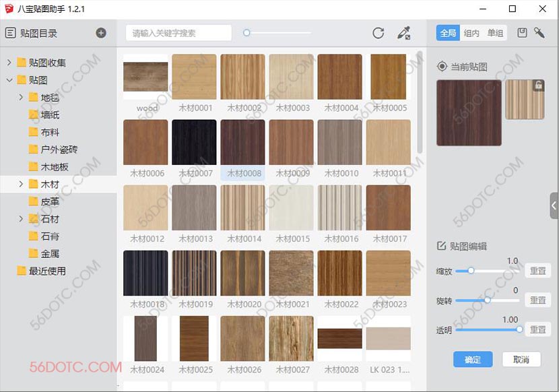Click the refresh icon in the toolbar

point(379,33)
